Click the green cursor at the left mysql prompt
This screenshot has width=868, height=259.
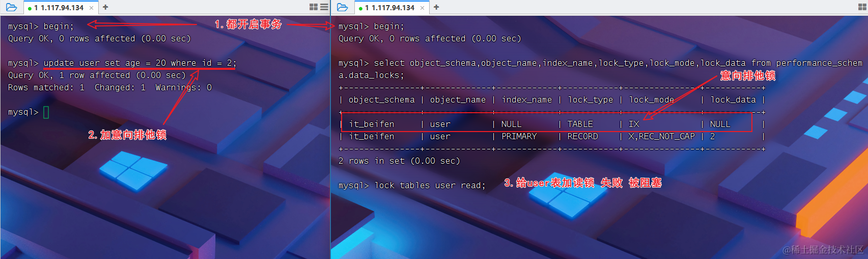point(46,112)
